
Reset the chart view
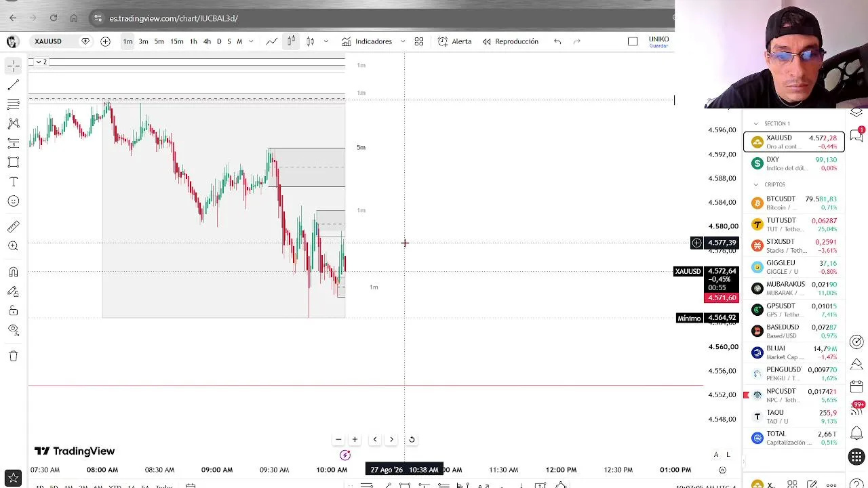[x=412, y=439]
